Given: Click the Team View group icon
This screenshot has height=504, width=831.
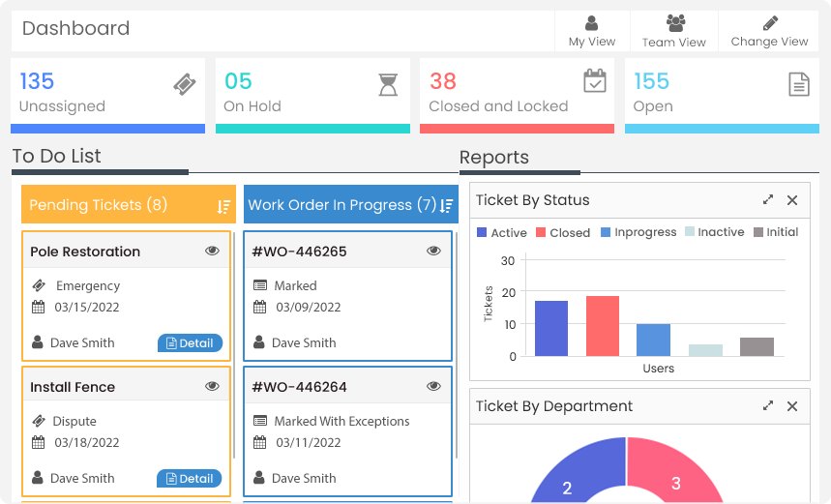Looking at the screenshot, I should 675,23.
